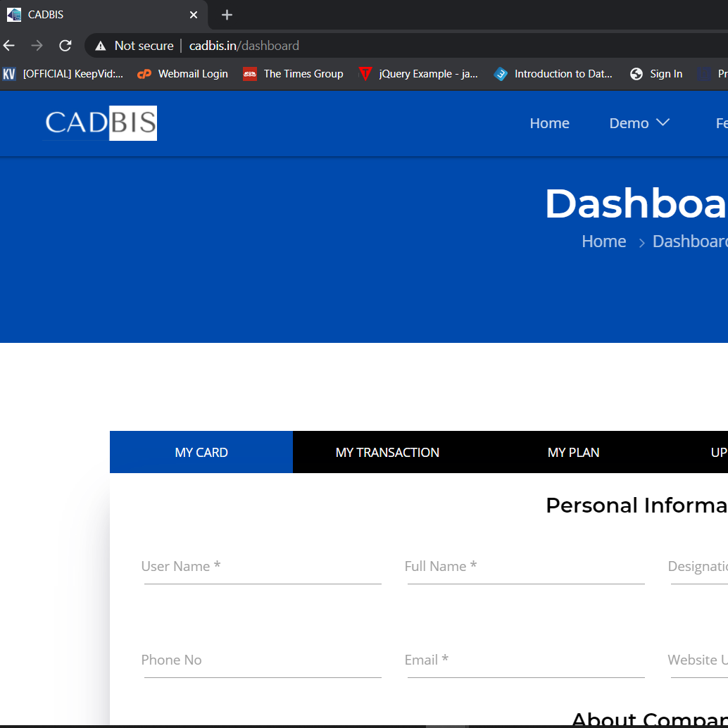Viewport: 728px width, 728px height.
Task: Switch to the MY TRANSACTION tab
Action: click(x=387, y=453)
